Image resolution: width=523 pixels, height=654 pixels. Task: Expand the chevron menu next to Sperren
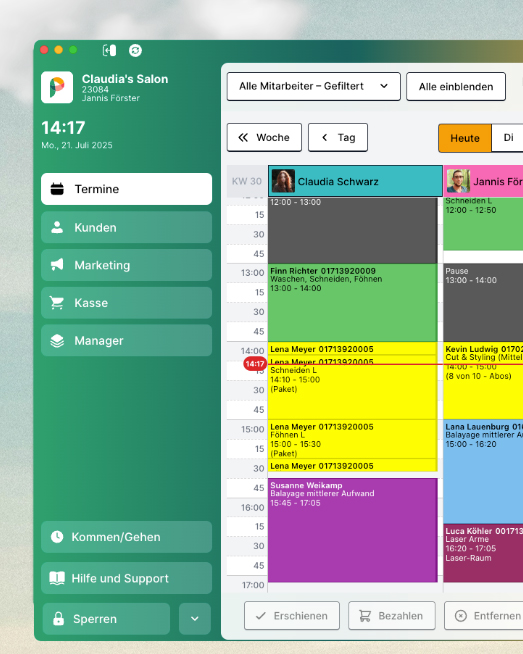[x=195, y=619]
